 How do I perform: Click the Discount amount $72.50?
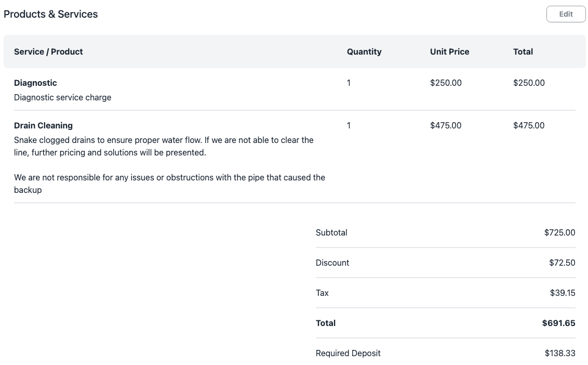pyautogui.click(x=562, y=263)
